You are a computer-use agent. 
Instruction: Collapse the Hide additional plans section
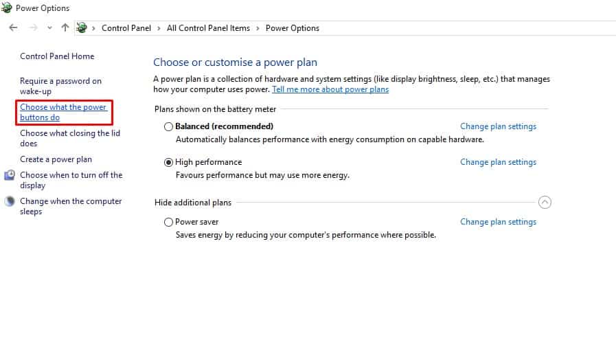[x=545, y=203]
